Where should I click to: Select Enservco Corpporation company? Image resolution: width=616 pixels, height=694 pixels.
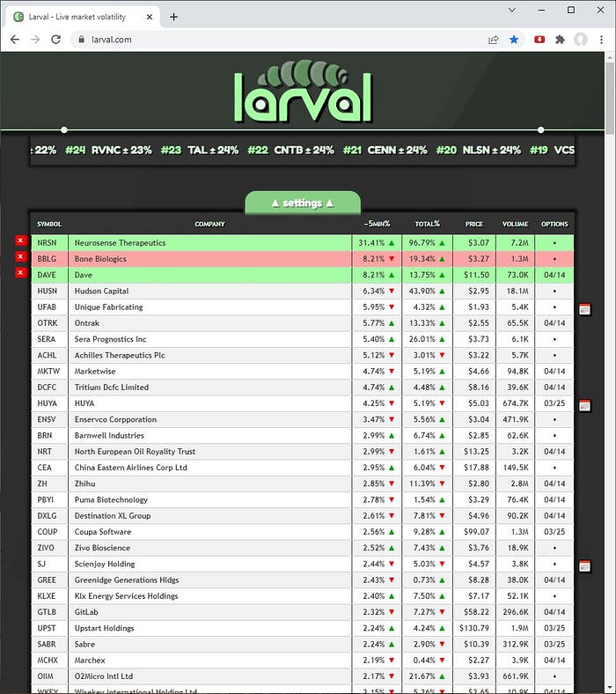click(210, 419)
